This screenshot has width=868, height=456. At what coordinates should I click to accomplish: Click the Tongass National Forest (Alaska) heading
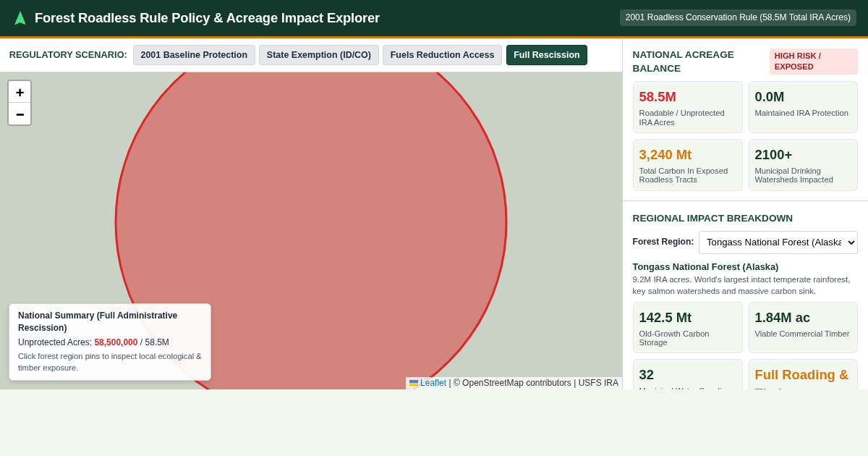pyautogui.click(x=705, y=266)
